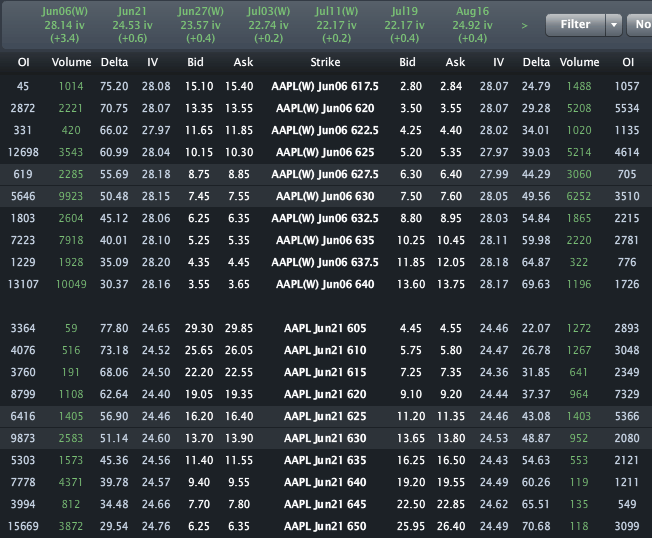Select the Aug16 expiration tab

[x=472, y=25]
